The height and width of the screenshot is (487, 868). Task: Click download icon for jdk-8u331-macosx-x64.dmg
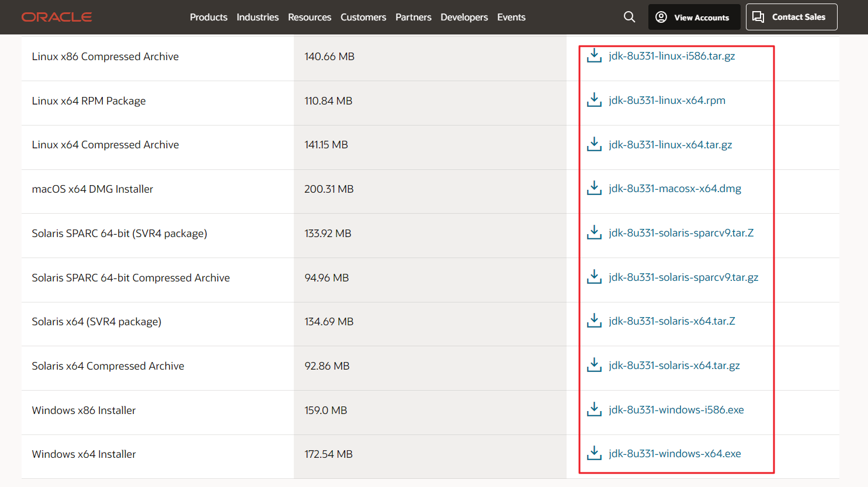(594, 188)
